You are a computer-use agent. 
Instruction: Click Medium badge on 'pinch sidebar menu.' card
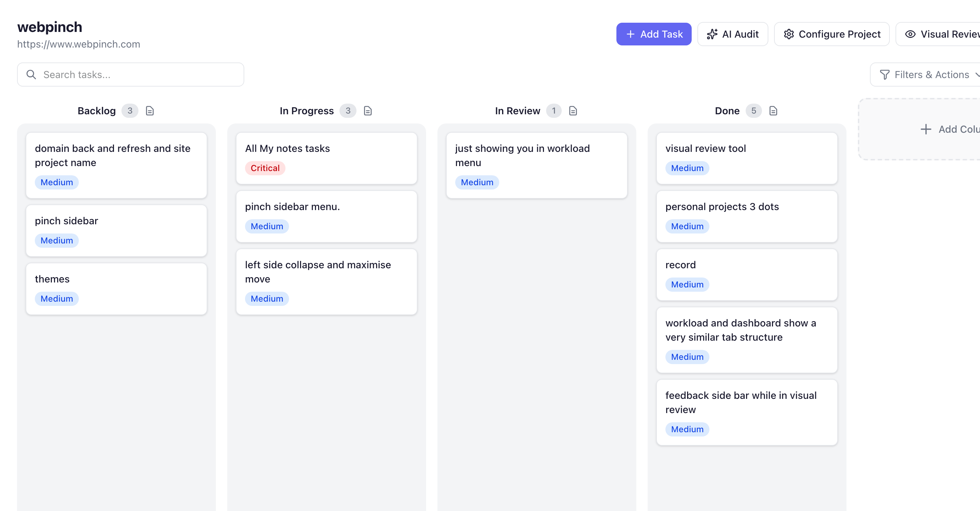click(267, 226)
